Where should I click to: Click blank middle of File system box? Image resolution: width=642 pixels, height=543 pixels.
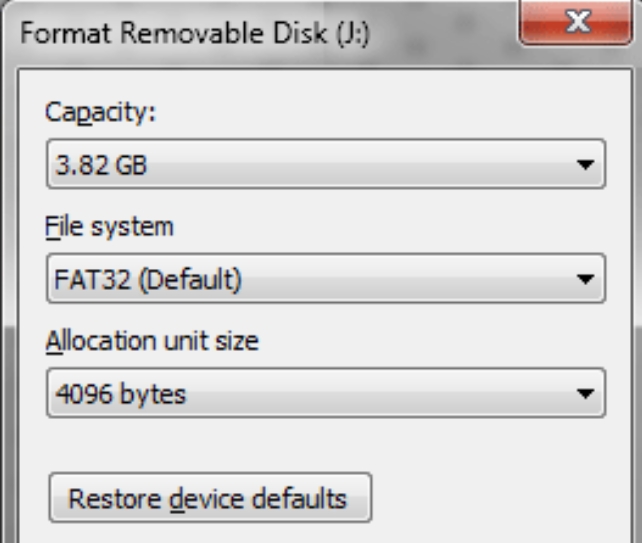pyautogui.click(x=400, y=280)
